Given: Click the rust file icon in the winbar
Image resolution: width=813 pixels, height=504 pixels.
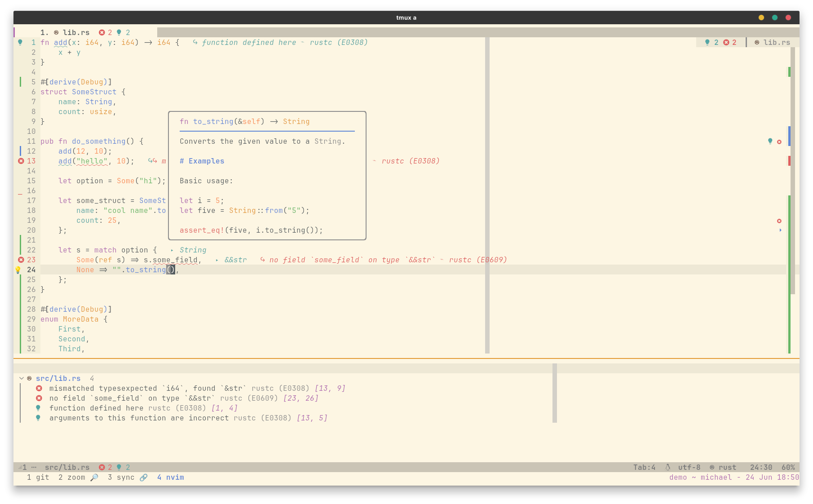Looking at the screenshot, I should pos(757,42).
